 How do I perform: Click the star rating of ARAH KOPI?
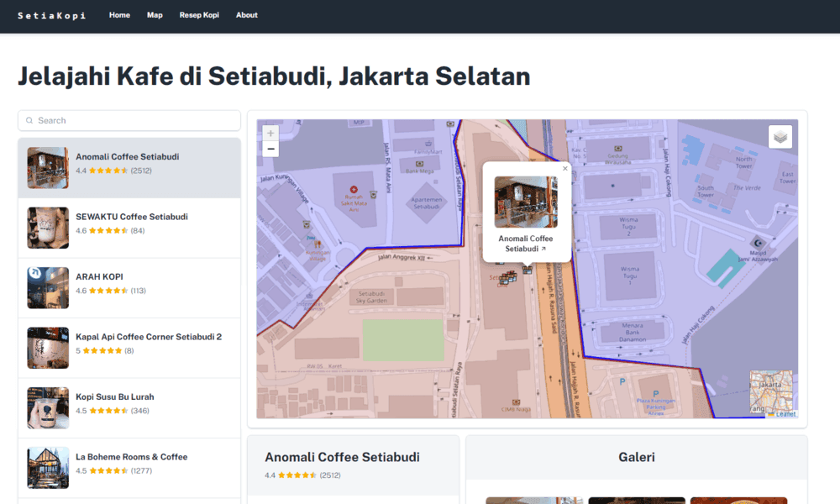108,291
